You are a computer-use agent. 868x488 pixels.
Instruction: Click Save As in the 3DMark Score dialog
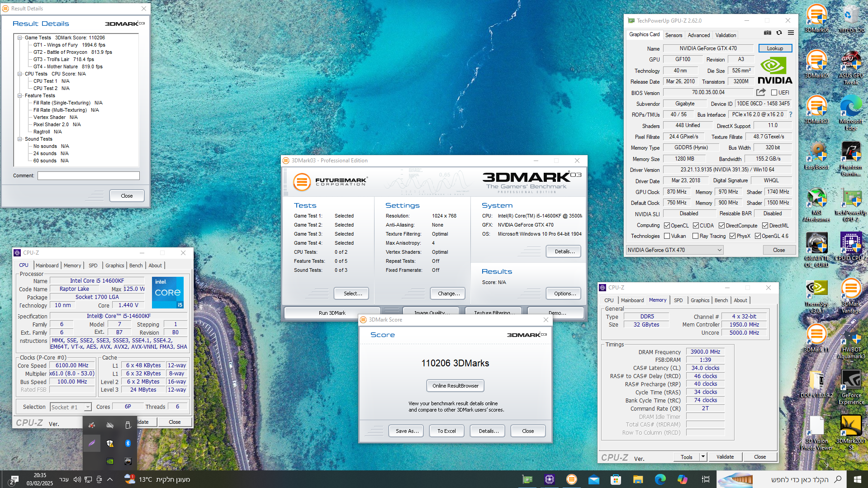point(407,431)
